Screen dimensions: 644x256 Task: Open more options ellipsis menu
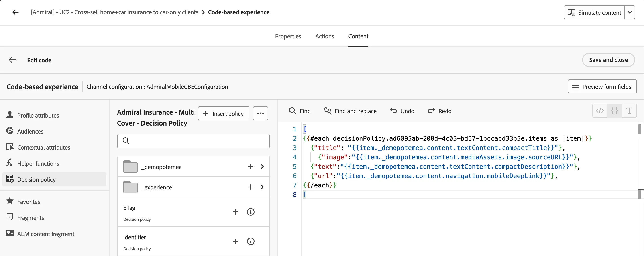260,114
